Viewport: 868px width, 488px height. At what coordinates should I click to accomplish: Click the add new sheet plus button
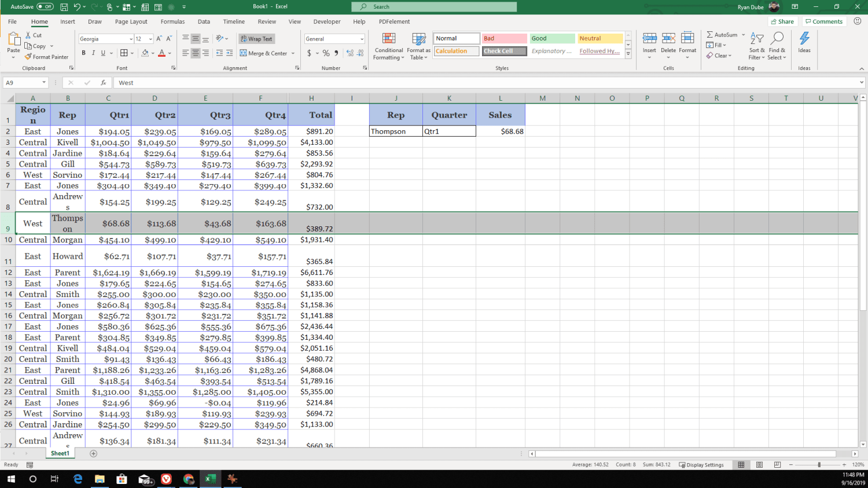[x=93, y=453]
